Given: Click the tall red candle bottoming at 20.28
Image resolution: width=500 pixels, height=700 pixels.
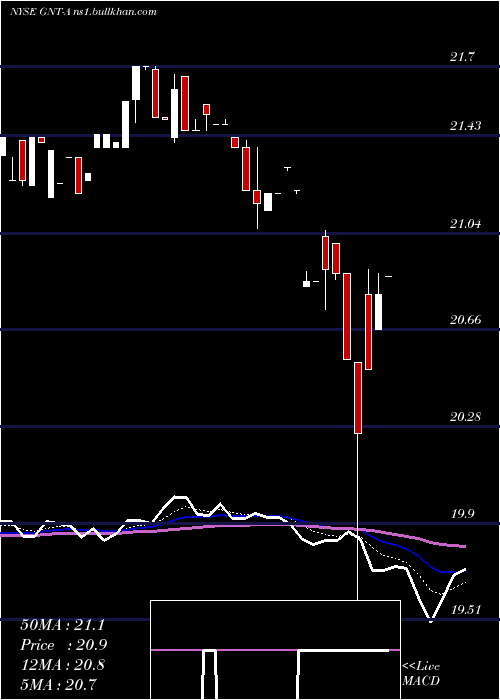Looking at the screenshot, I should [358, 398].
